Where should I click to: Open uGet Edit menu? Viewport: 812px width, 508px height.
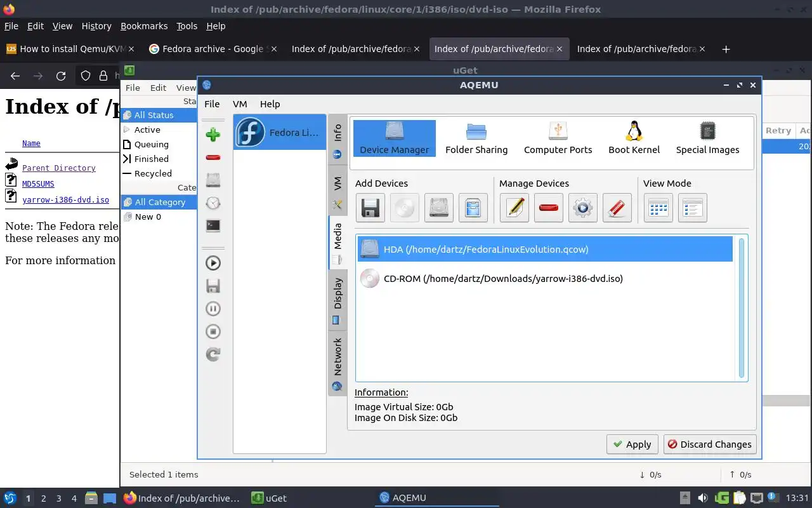pyautogui.click(x=158, y=88)
